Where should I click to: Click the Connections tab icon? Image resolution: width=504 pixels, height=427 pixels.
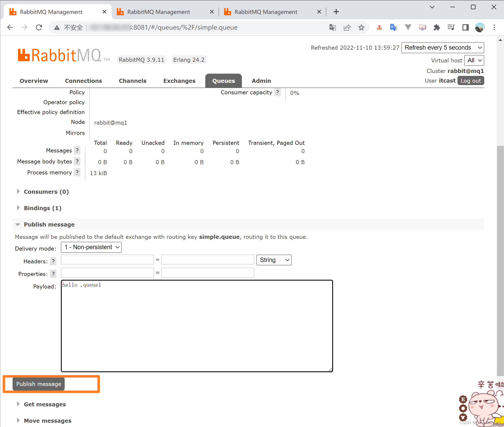click(84, 81)
